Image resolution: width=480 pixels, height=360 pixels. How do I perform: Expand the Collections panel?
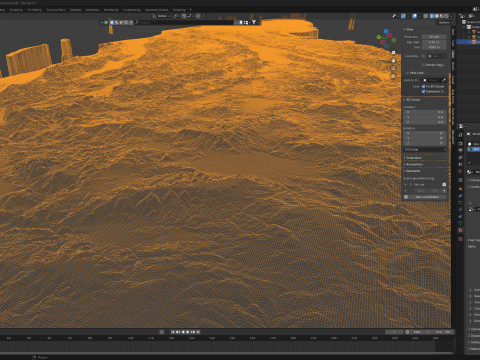[413, 158]
